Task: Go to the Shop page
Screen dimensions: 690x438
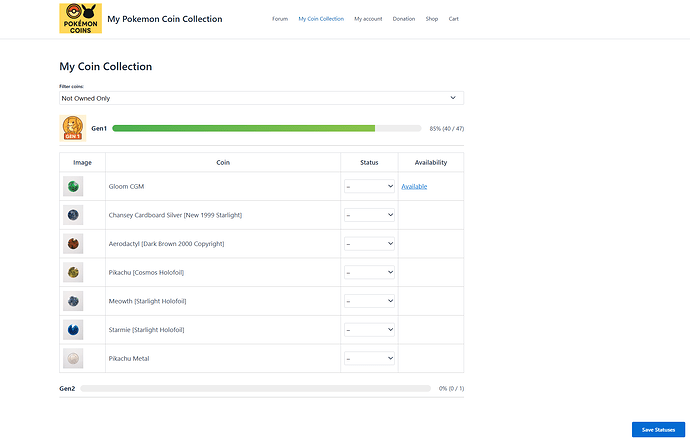Action: (x=432, y=19)
